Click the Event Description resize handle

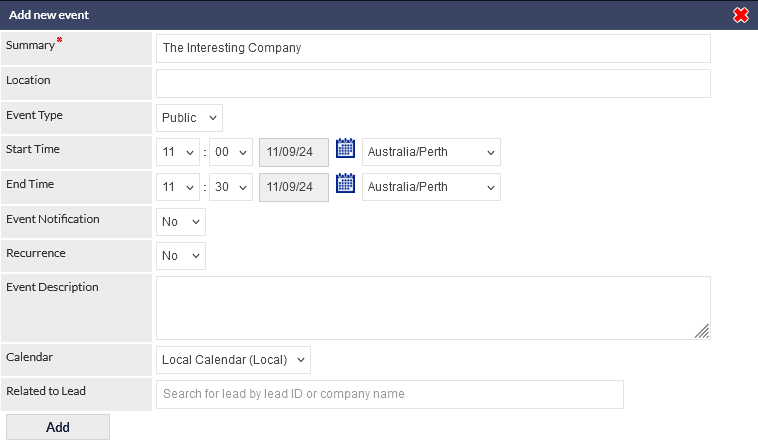point(702,331)
